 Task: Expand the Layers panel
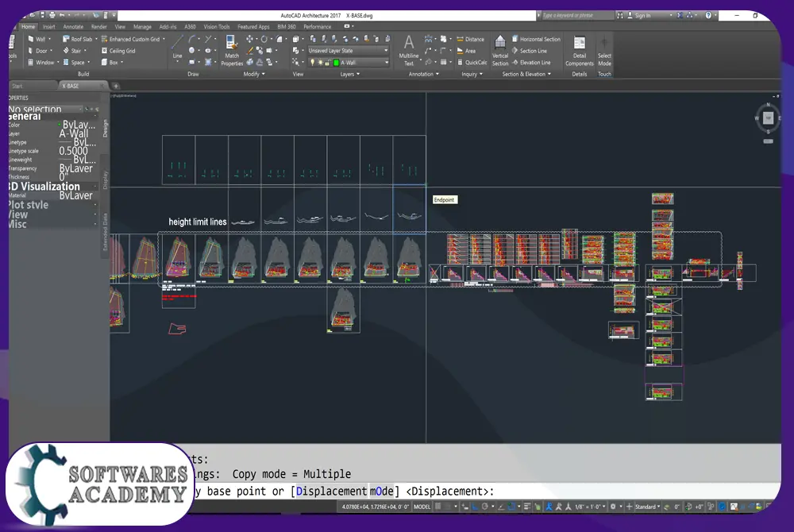point(349,74)
